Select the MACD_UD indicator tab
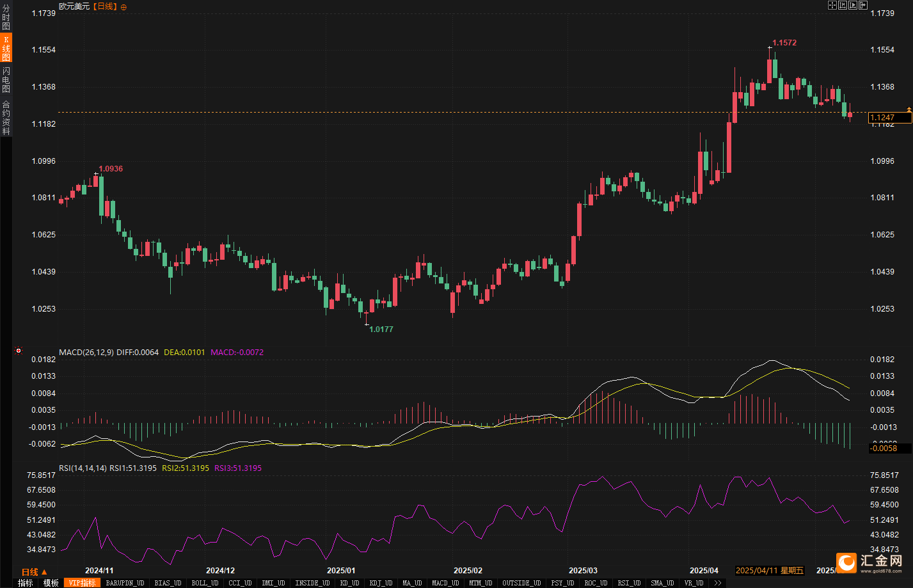 coord(445,583)
